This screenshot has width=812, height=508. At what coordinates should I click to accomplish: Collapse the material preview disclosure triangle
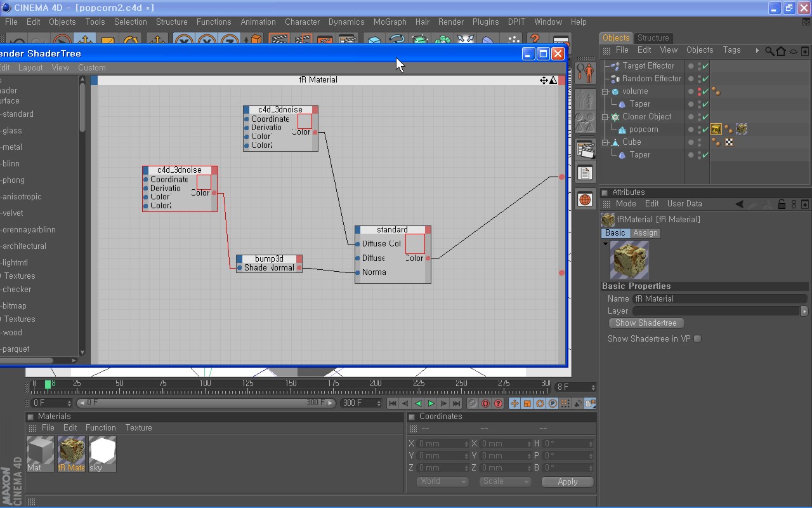pyautogui.click(x=605, y=244)
